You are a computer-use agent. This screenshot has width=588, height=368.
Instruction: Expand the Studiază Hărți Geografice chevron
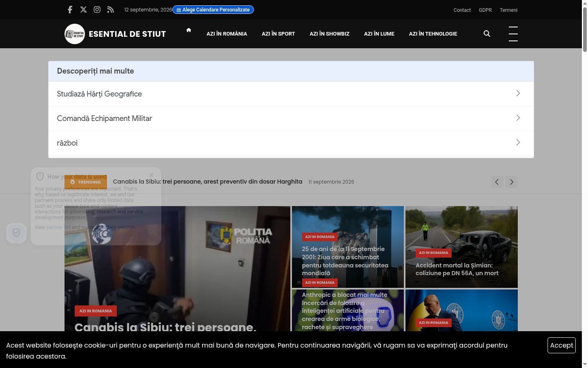tap(518, 93)
